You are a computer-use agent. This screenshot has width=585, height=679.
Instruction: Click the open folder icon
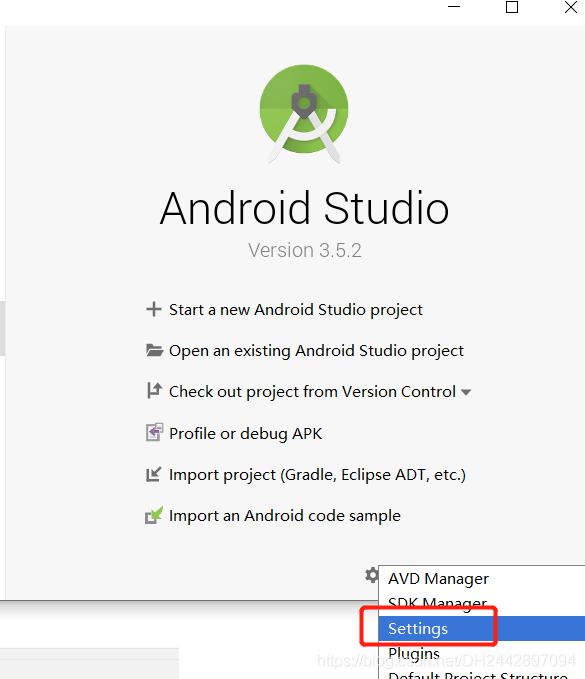154,350
